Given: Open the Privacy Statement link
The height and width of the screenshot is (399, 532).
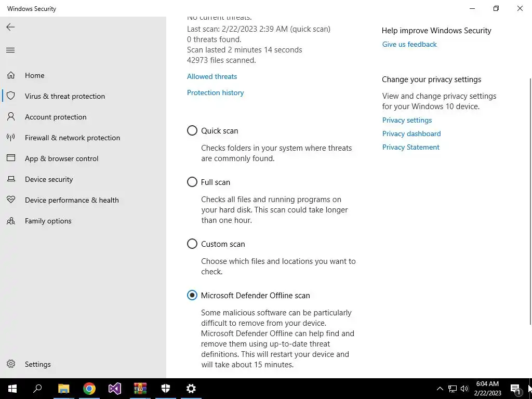Looking at the screenshot, I should 411,147.
